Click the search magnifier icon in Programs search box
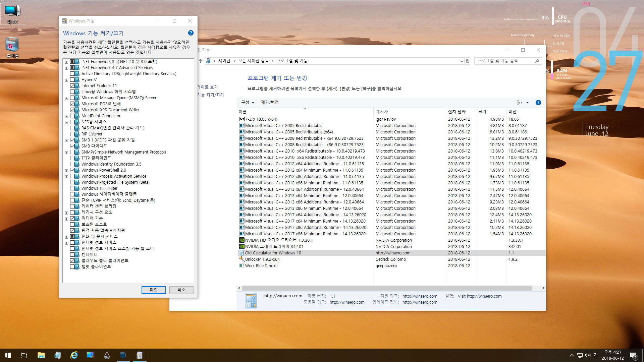Image resolution: width=644 pixels, height=362 pixels. click(537, 61)
